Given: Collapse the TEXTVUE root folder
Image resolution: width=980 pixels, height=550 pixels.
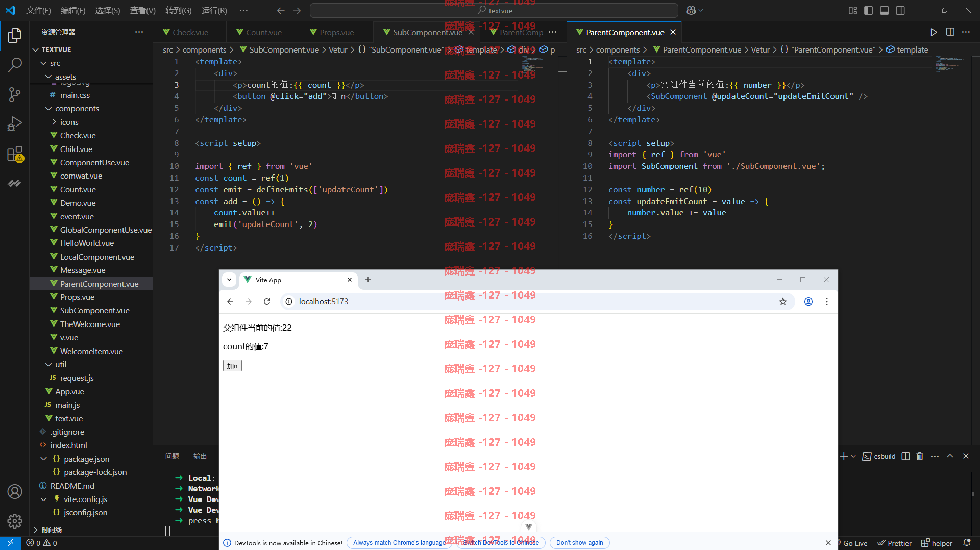Looking at the screenshot, I should pos(36,49).
